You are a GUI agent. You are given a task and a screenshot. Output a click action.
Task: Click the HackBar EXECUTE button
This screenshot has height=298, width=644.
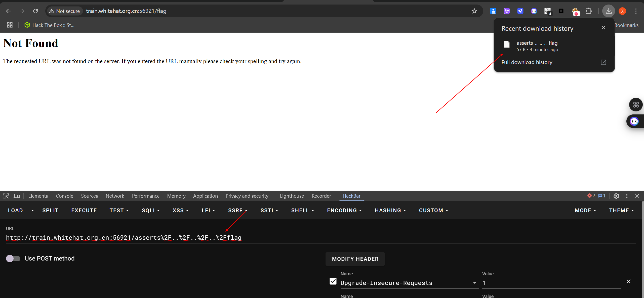click(84, 210)
